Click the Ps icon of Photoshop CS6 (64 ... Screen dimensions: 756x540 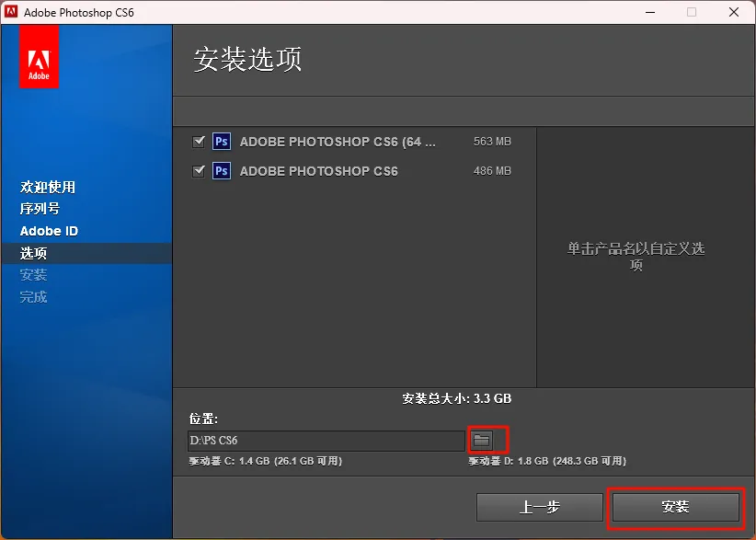(x=222, y=142)
